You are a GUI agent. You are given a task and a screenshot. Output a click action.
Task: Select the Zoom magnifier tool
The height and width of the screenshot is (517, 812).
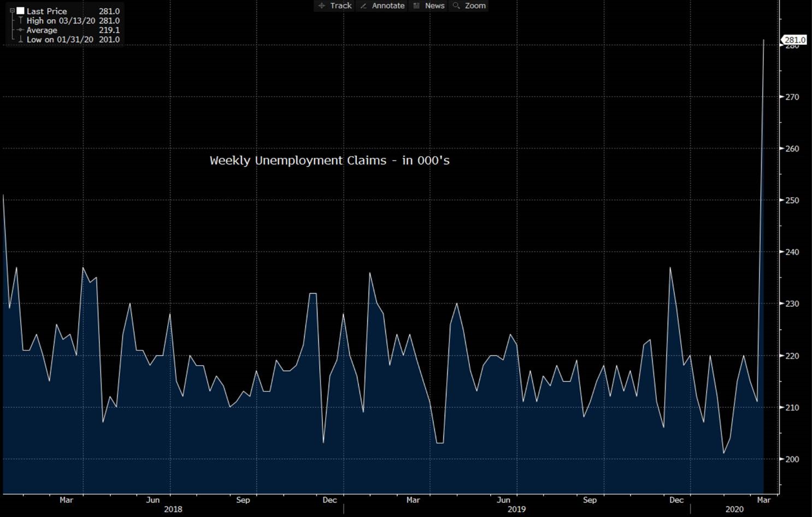click(x=469, y=5)
